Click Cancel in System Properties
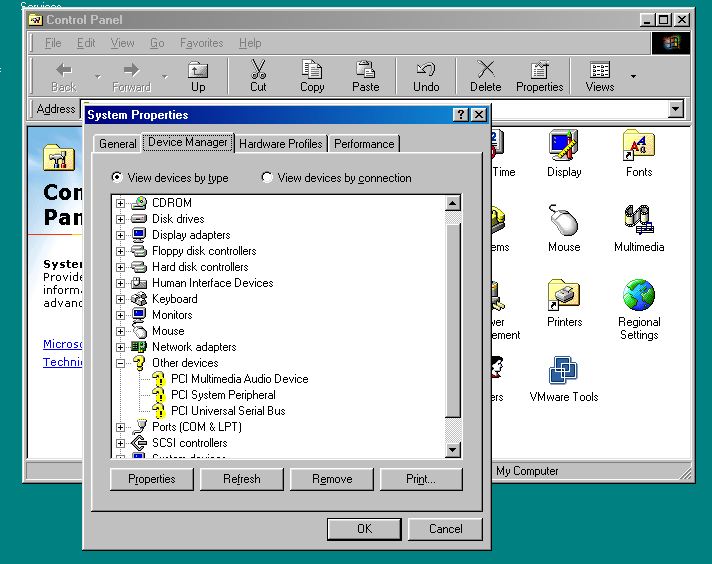Screen dimensions: 712x564 pyautogui.click(x=445, y=529)
